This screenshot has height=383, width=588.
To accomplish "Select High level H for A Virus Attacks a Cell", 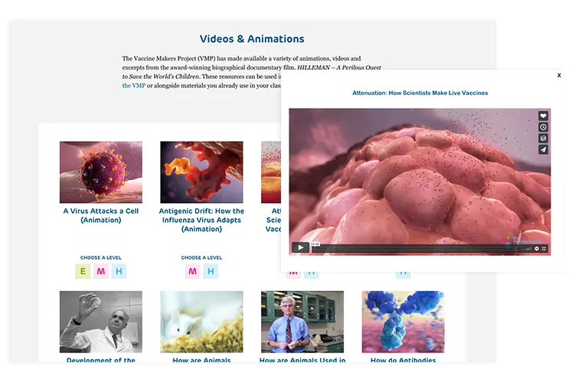I will (x=119, y=271).
